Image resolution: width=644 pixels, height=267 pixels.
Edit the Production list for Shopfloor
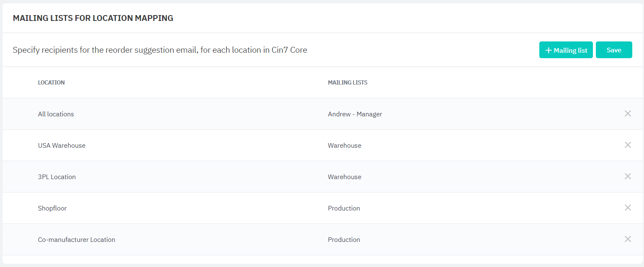(x=344, y=208)
